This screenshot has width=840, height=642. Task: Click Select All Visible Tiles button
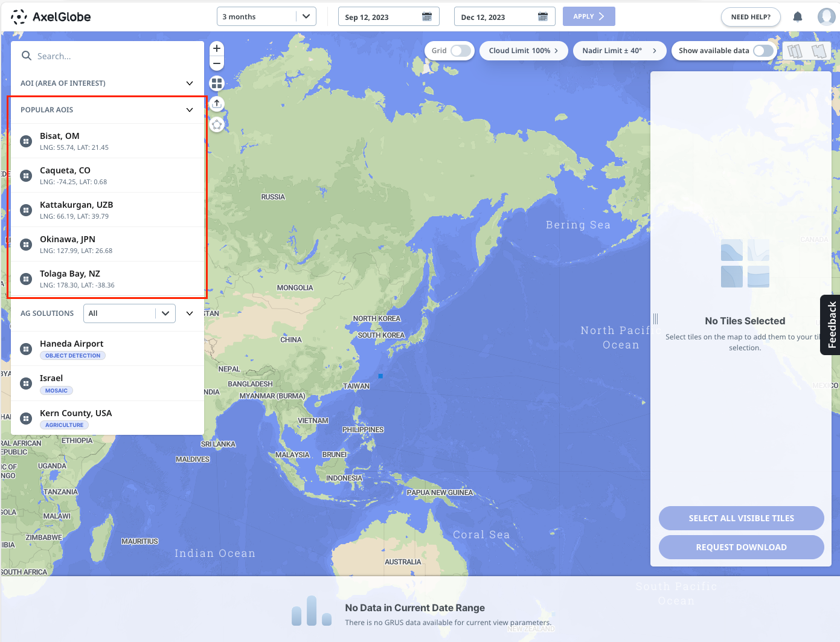741,518
